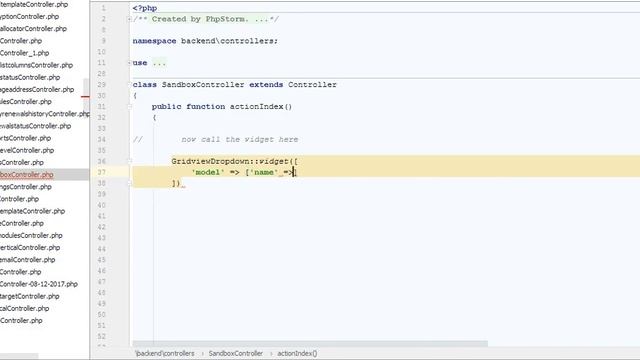
Task: Open allocatorController.php in the file list
Action: coord(33,29)
